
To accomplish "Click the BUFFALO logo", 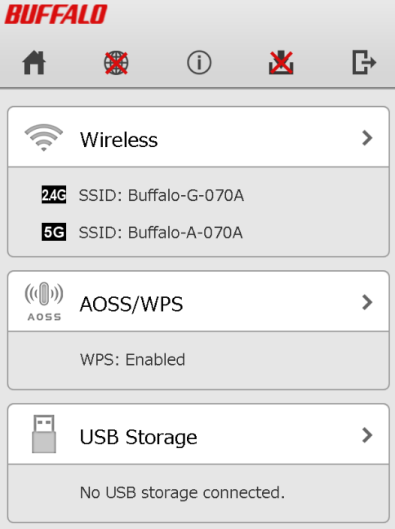I will [x=56, y=14].
